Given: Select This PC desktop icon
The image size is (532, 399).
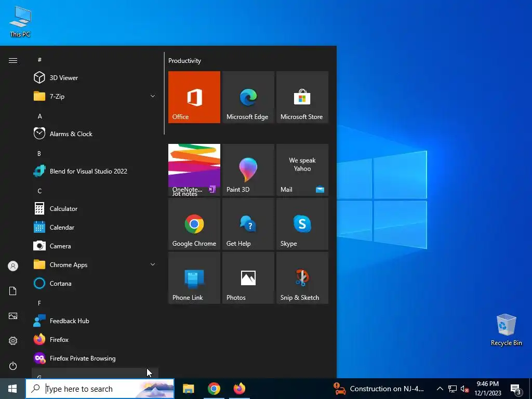Looking at the screenshot, I should coord(20,21).
